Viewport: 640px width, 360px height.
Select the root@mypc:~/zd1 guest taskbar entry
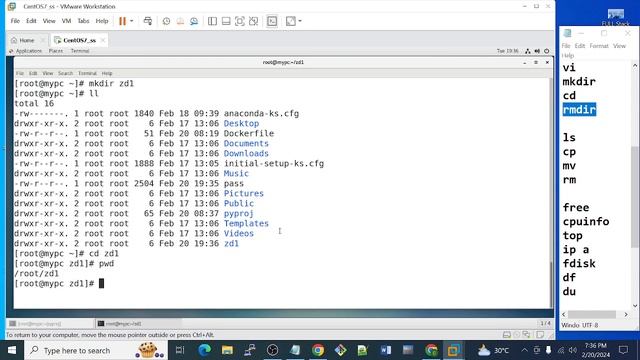[138, 324]
